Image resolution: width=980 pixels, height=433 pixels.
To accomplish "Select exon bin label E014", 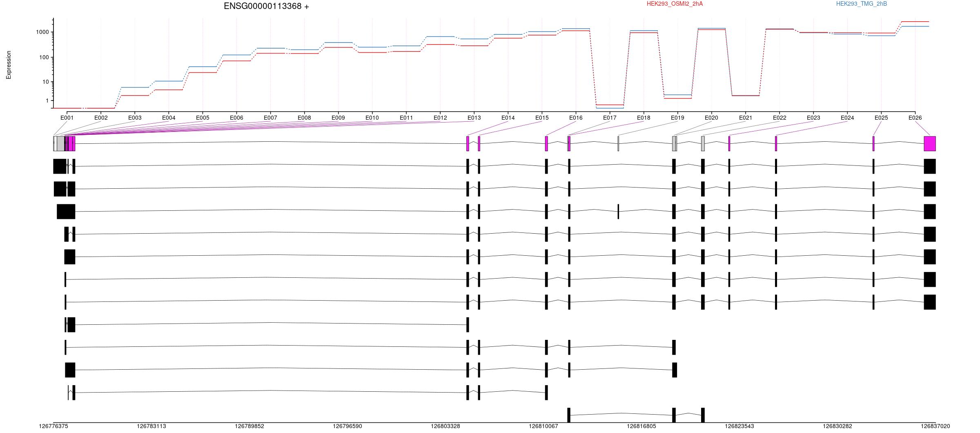I will coord(508,118).
